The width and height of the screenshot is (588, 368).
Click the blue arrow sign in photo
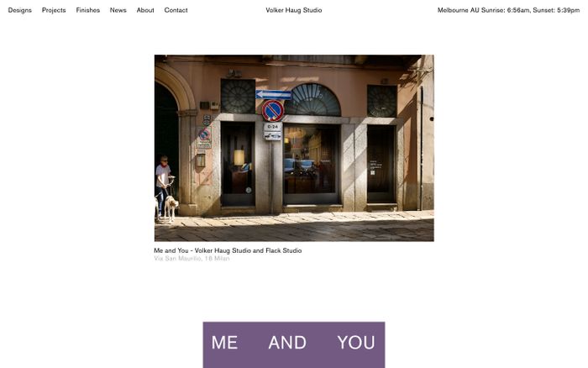point(273,95)
